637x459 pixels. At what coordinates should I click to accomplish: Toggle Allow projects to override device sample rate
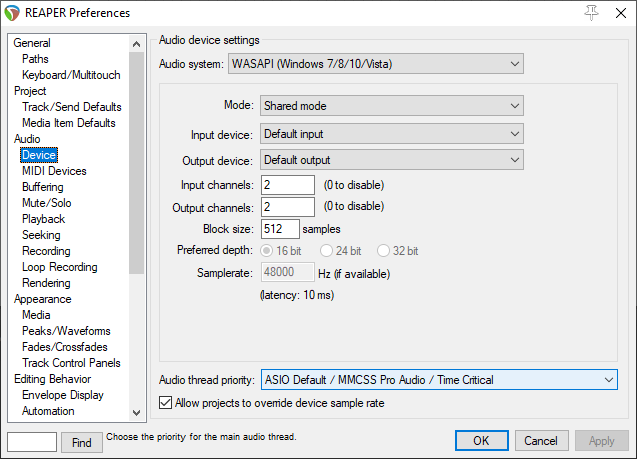click(165, 403)
